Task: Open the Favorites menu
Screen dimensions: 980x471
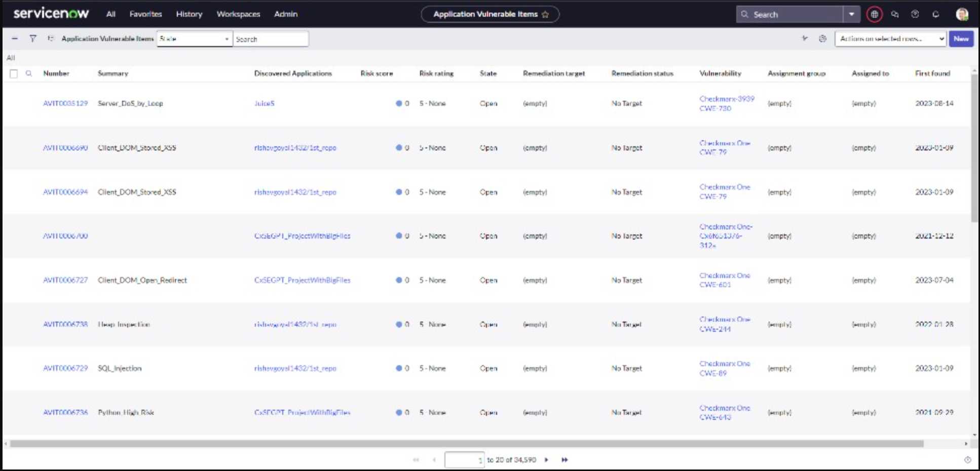Action: pyautogui.click(x=145, y=14)
